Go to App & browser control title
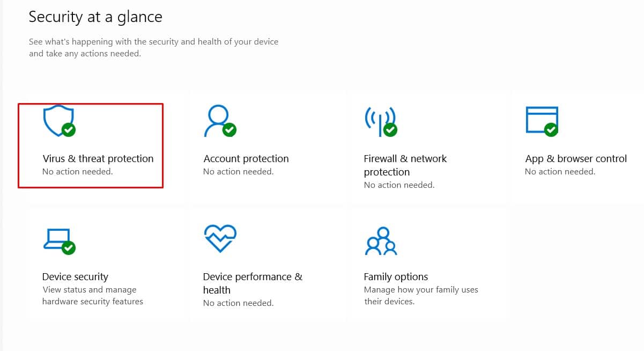This screenshot has height=351, width=644. (x=575, y=159)
